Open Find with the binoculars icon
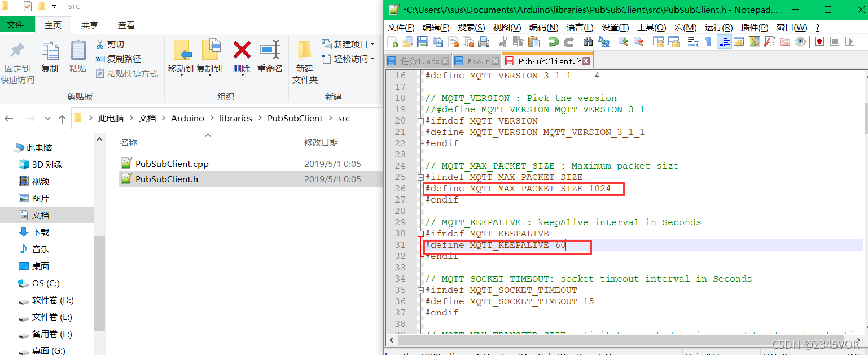 pos(588,42)
